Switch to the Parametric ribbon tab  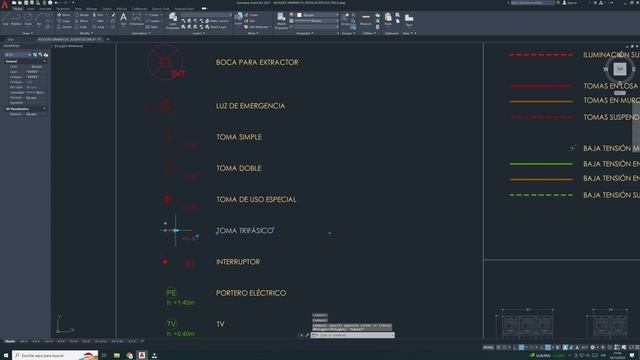[x=63, y=9]
